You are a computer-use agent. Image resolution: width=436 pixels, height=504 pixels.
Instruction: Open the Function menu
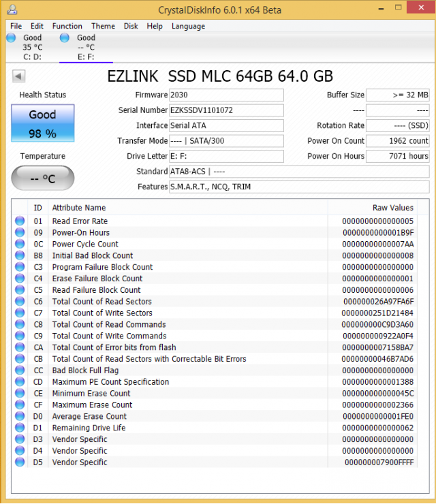click(67, 26)
